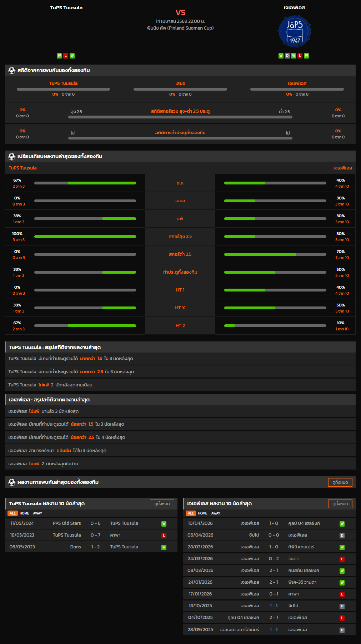
Task: Click the gray D result badge for 06/04/2026
Action: 342,536
